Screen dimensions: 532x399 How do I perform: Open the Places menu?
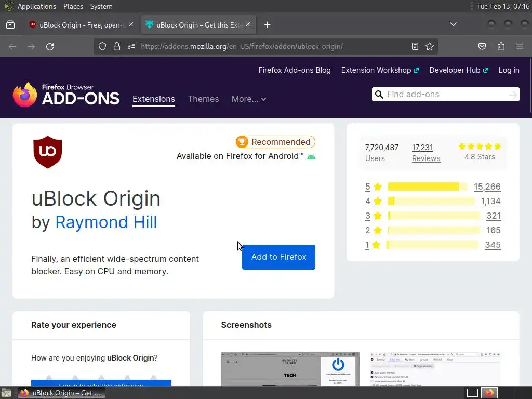pyautogui.click(x=73, y=6)
